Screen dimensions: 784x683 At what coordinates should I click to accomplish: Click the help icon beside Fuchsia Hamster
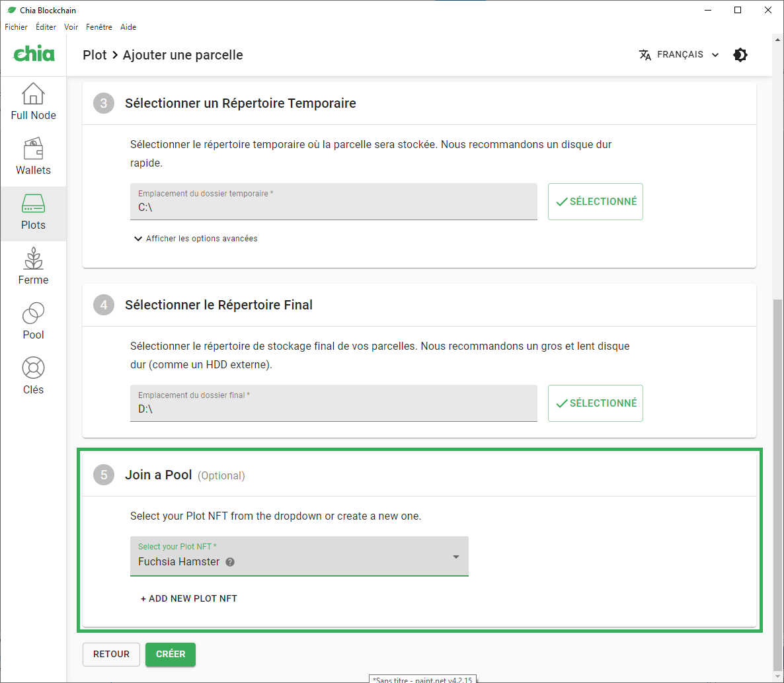[x=230, y=562]
